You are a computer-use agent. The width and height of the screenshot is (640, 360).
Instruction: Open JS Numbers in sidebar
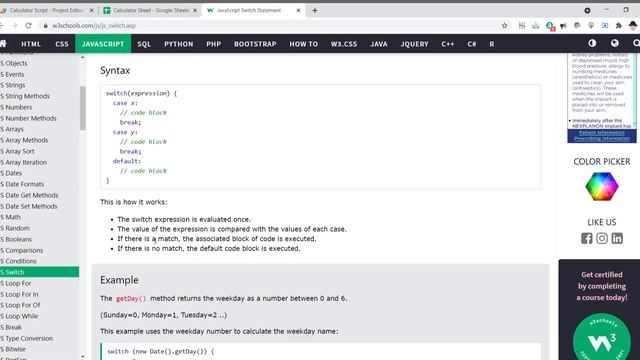[x=16, y=107]
